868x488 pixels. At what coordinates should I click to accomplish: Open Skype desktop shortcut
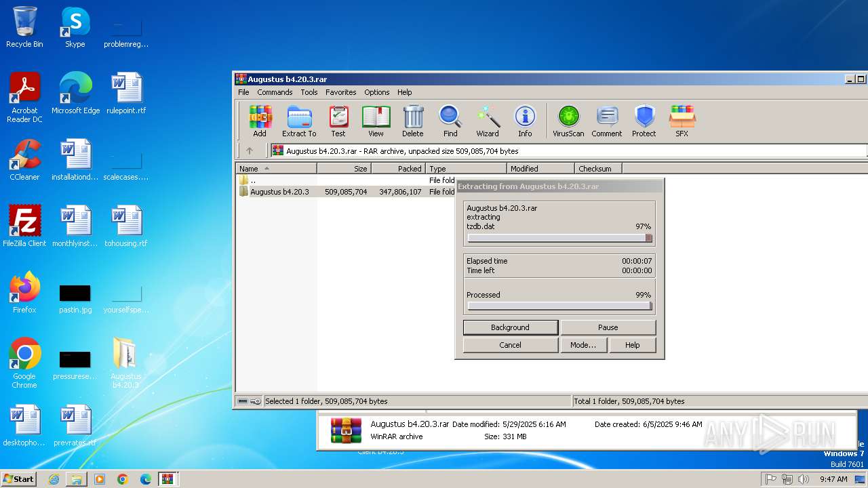tap(75, 27)
